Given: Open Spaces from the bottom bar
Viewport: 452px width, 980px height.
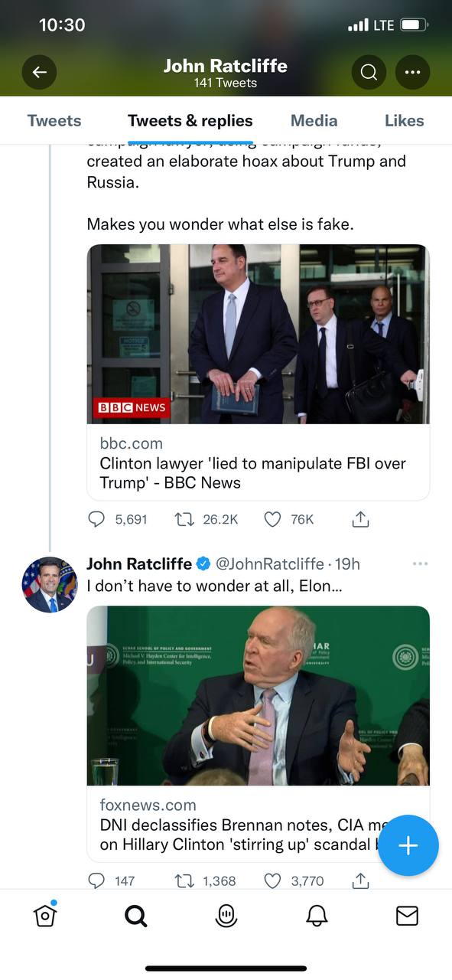Looking at the screenshot, I should 226,916.
